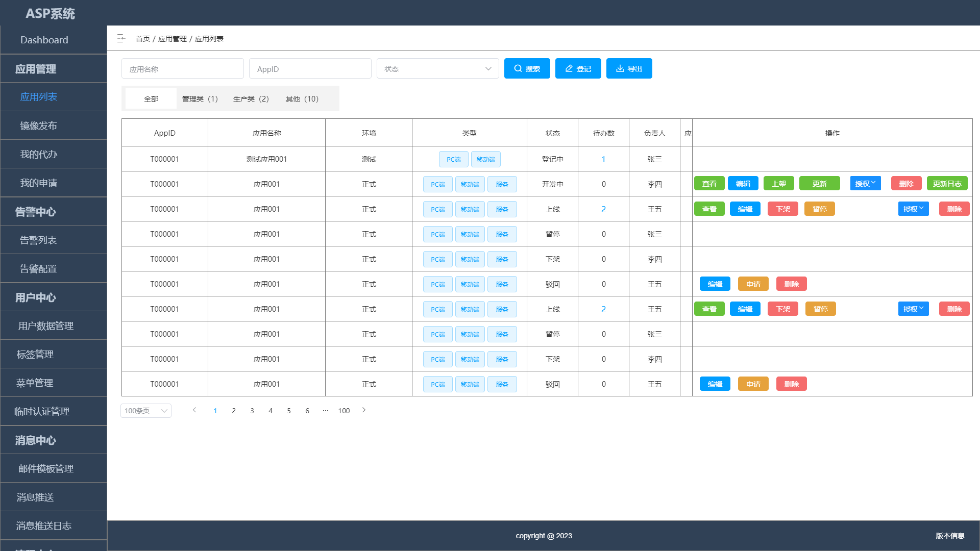The image size is (980, 551).
Task: Open 我的申请 in the sidebar
Action: click(54, 183)
